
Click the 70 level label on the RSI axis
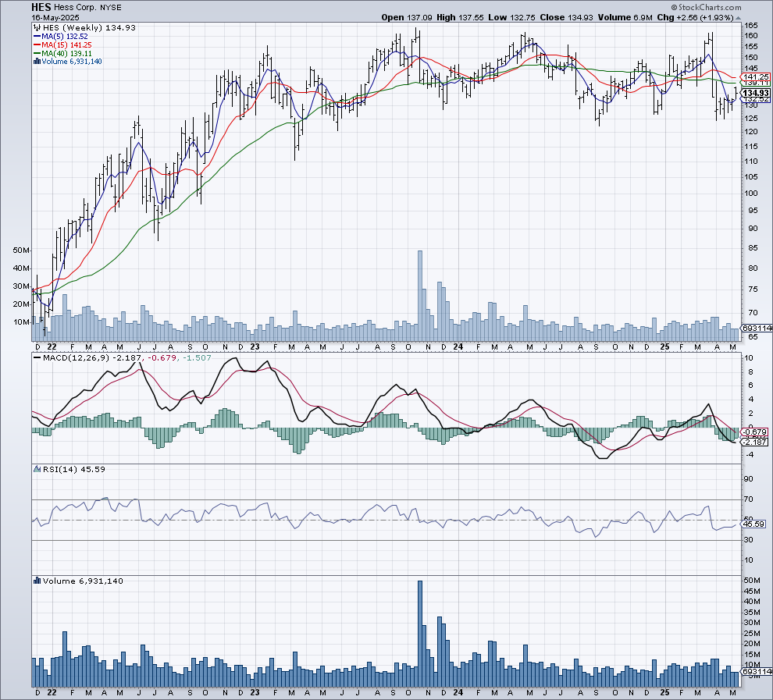pos(748,499)
